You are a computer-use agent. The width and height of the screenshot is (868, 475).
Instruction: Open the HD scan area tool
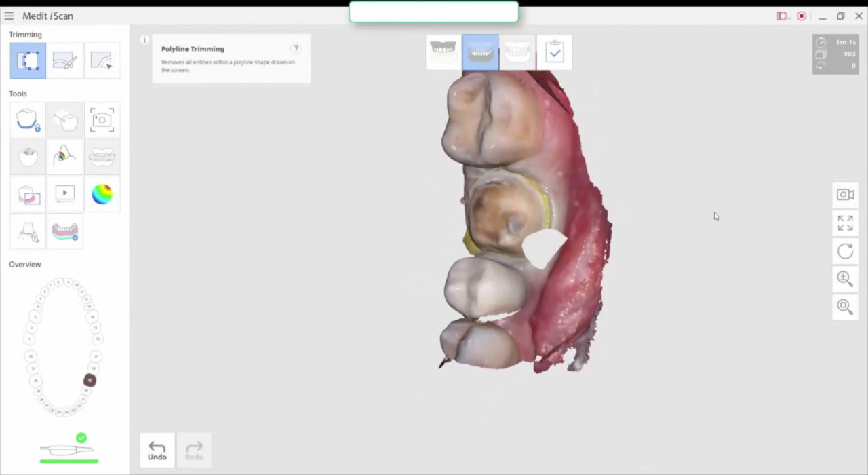(x=28, y=194)
